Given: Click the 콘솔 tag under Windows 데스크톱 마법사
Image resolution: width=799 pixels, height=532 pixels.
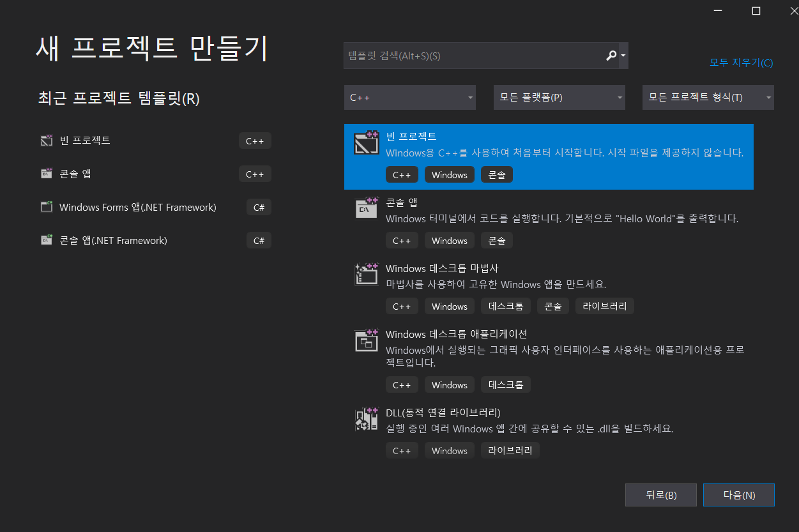Looking at the screenshot, I should click(553, 307).
